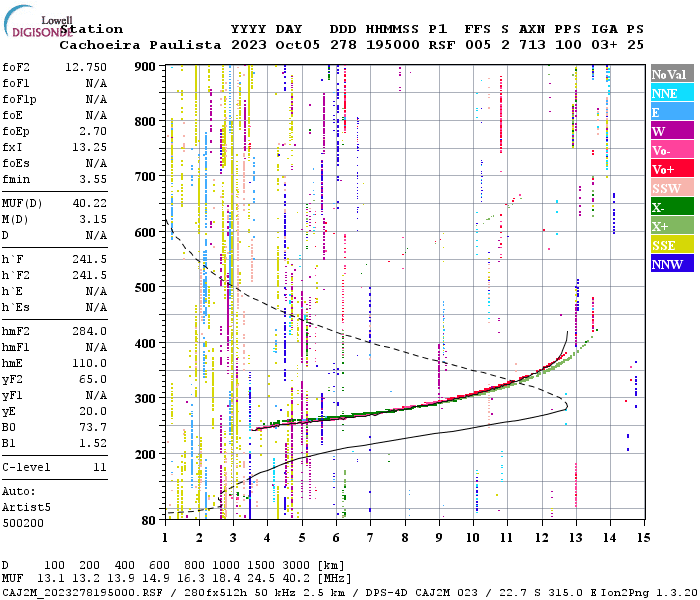The height and width of the screenshot is (600, 700).
Task: Click the M(D) value 3.15
Action: (x=93, y=219)
